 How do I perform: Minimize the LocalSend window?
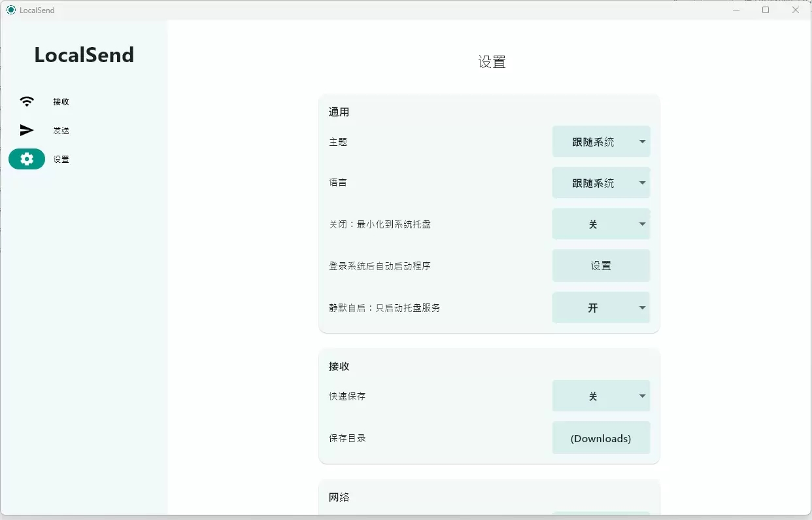tap(736, 10)
